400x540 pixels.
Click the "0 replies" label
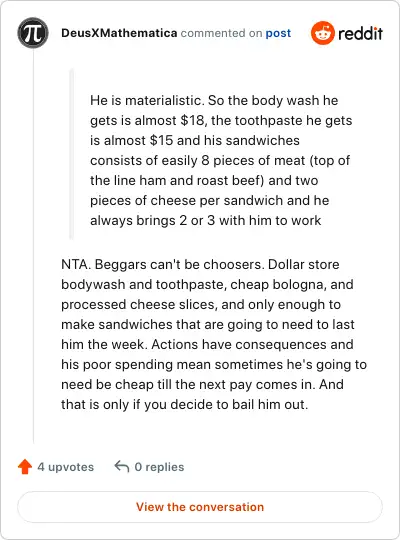point(159,467)
